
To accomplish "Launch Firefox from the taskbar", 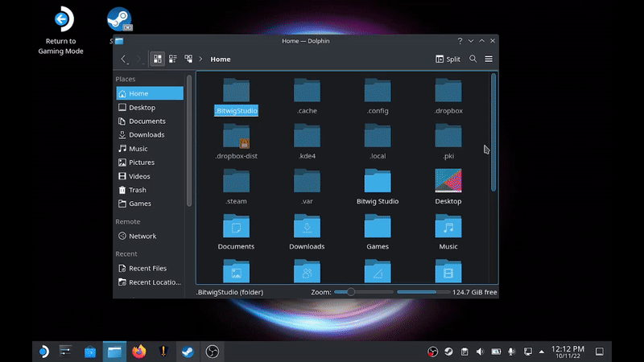I will click(x=138, y=352).
